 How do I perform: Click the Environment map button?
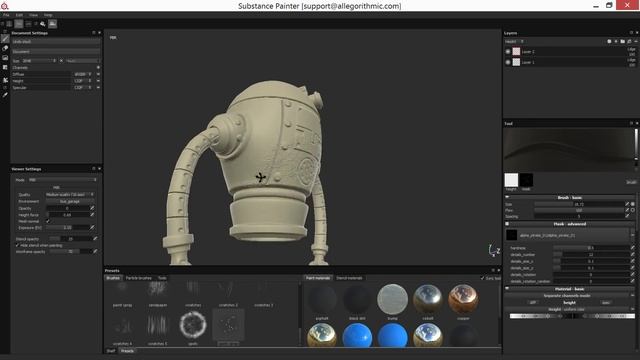click(69, 201)
